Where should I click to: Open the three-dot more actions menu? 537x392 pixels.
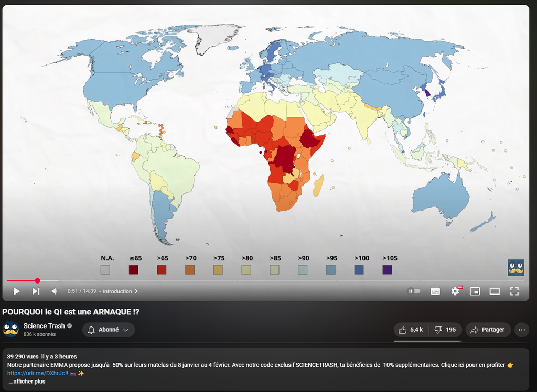[521, 330]
